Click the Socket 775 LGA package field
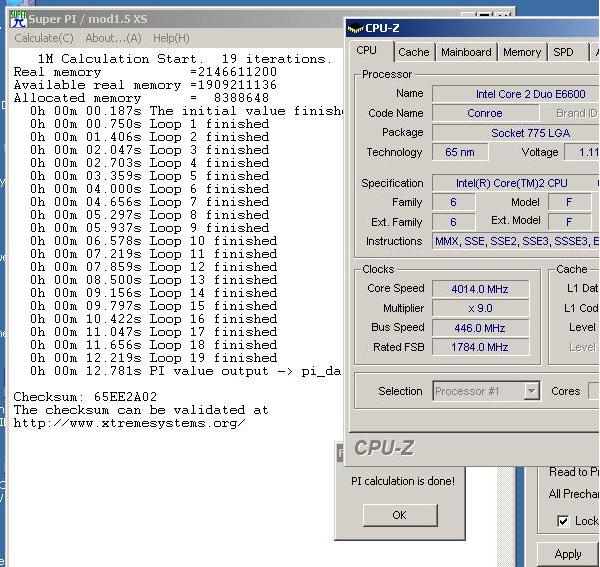Image resolution: width=600 pixels, height=567 pixels. [x=516, y=133]
